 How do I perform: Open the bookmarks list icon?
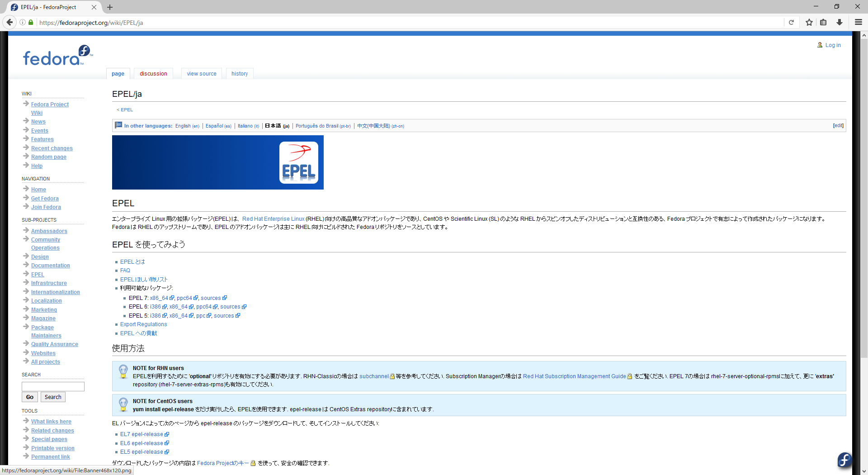coord(823,22)
